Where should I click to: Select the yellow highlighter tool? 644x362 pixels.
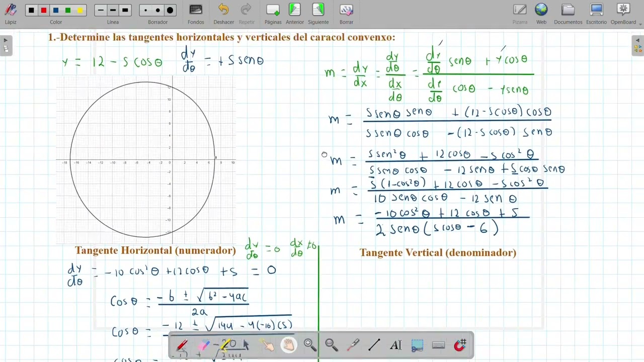tap(225, 345)
